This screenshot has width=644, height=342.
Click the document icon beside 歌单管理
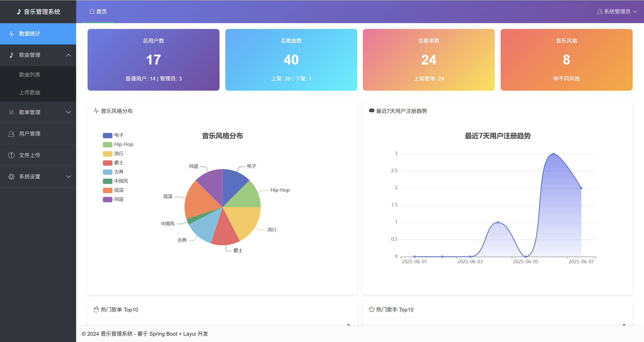coord(11,112)
